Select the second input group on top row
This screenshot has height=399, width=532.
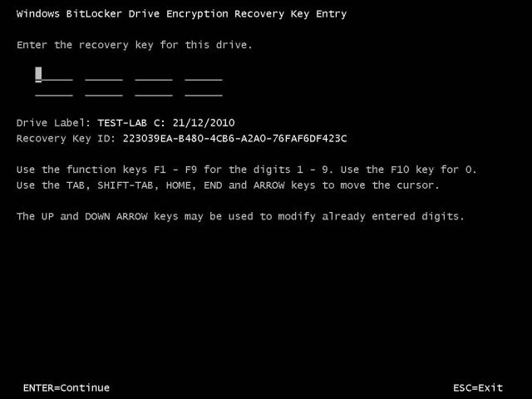coord(104,75)
